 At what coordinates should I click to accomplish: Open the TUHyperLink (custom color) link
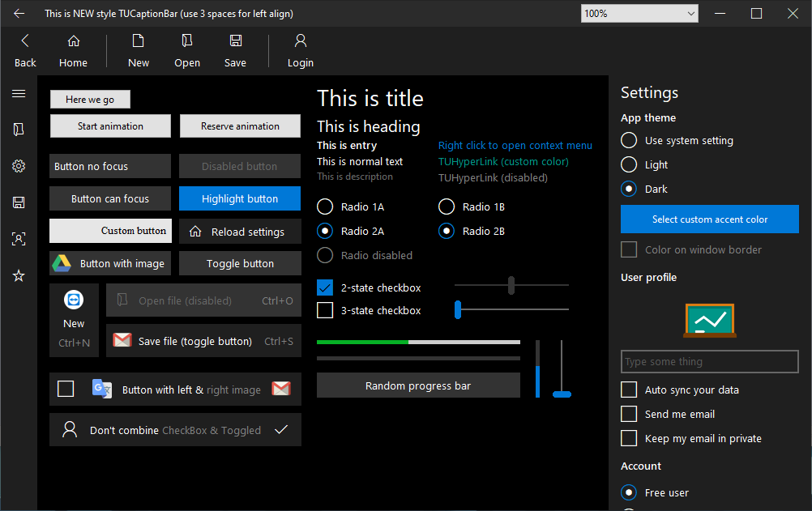coord(503,161)
